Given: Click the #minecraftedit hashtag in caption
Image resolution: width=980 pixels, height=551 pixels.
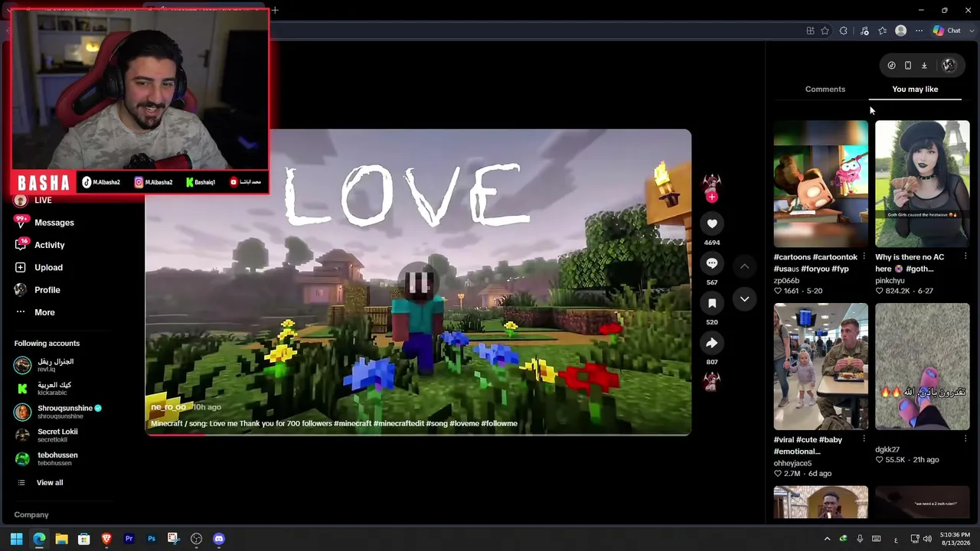Looking at the screenshot, I should pyautogui.click(x=398, y=423).
